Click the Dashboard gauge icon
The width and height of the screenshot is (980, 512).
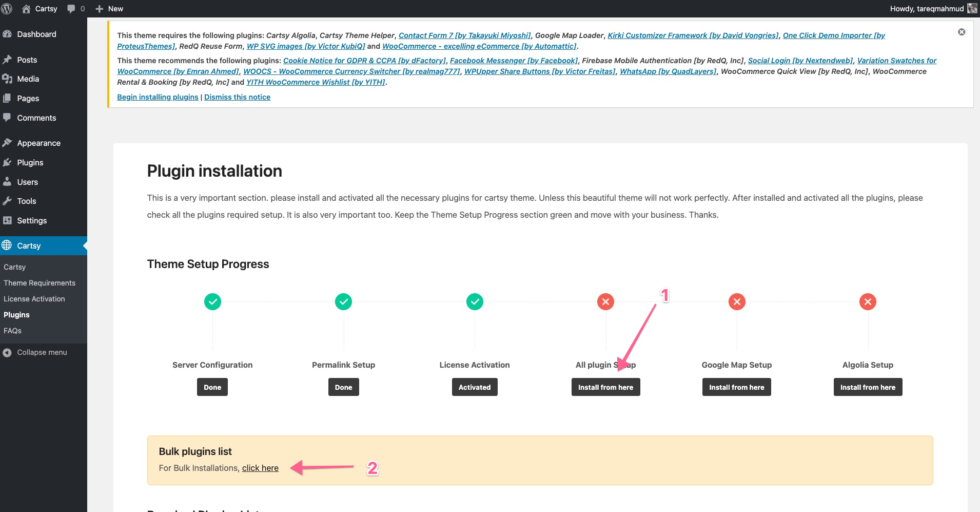tap(7, 34)
